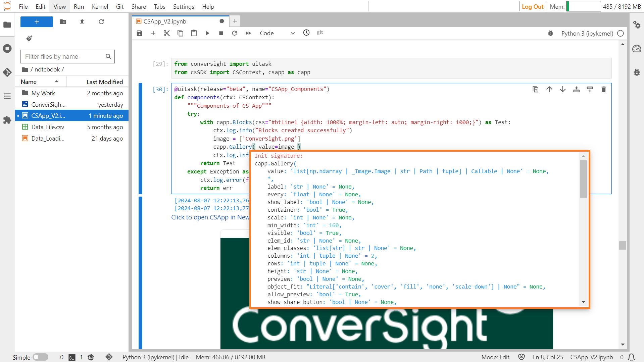
Task: Click 'Click to open CSApp in New' link
Action: pos(210,217)
